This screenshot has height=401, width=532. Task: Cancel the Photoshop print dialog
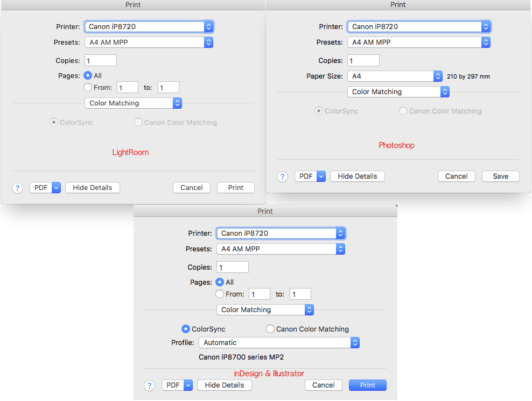pyautogui.click(x=456, y=176)
